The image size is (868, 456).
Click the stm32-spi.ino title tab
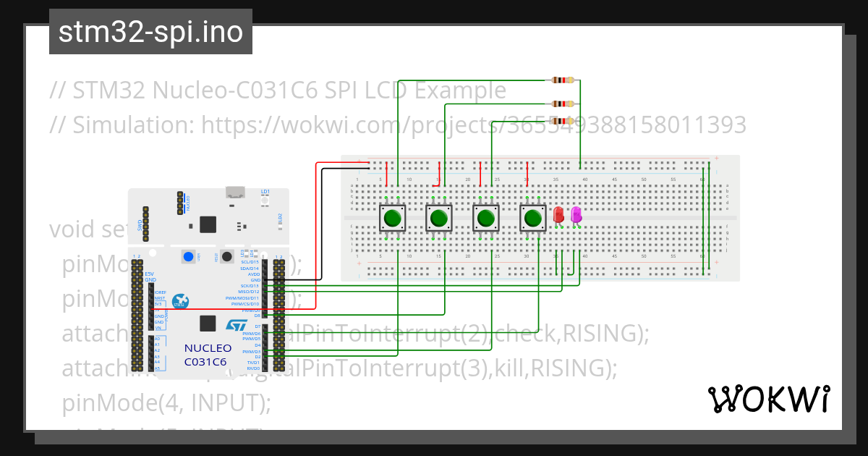point(150,31)
